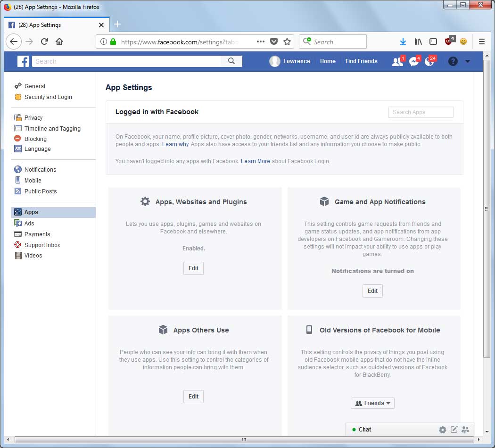Viewport: 495px width, 448px height.
Task: Open page actions three-dots menu
Action: [260, 41]
